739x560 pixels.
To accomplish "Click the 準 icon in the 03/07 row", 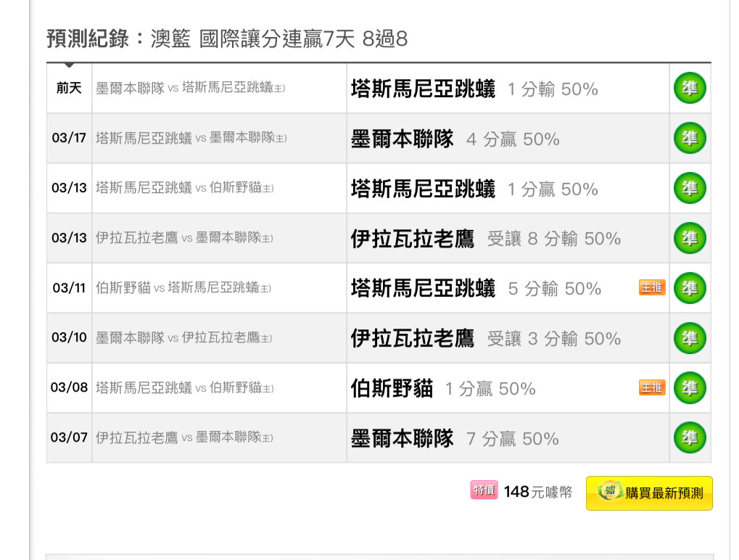I will (690, 437).
